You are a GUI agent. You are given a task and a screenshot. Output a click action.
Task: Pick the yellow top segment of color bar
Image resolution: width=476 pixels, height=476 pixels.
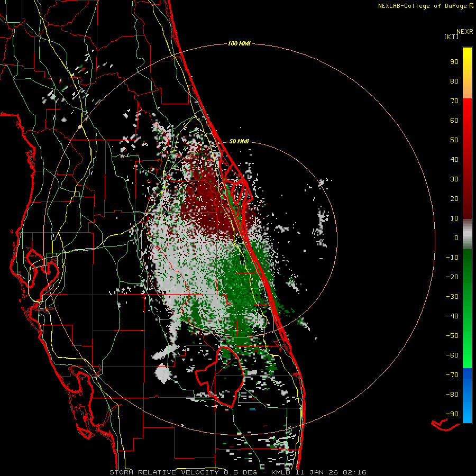click(467, 73)
